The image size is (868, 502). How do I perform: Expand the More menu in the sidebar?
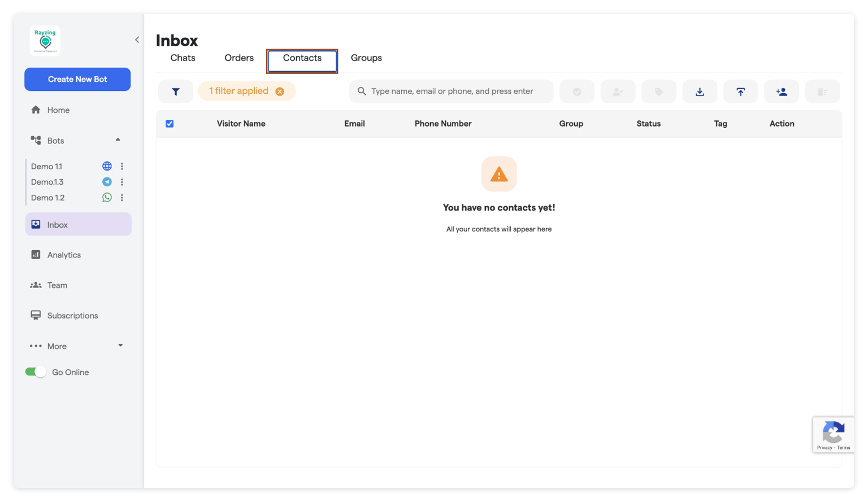(120, 346)
